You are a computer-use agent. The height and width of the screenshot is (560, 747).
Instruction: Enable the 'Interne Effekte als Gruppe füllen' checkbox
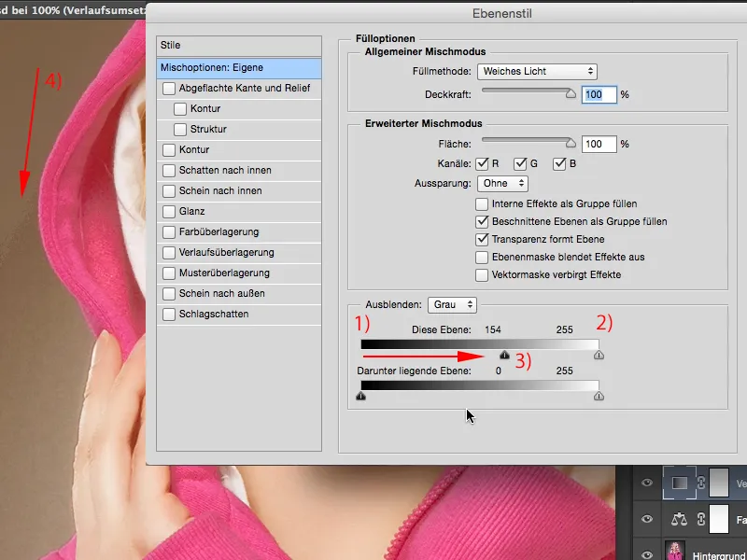(x=483, y=205)
